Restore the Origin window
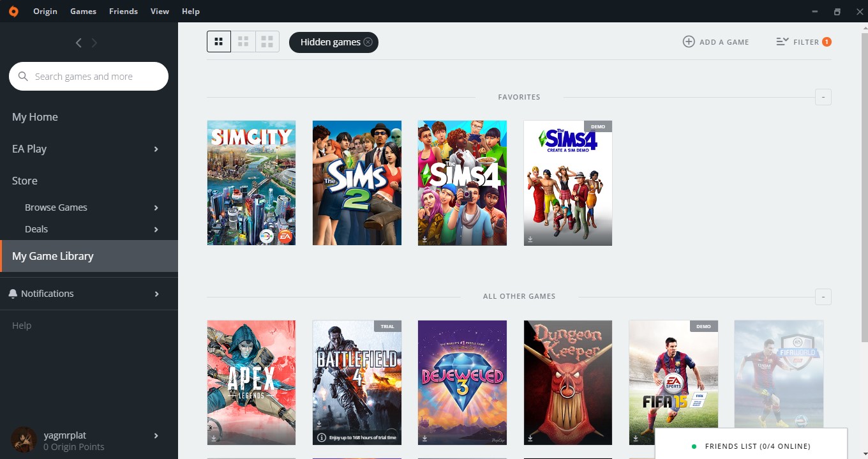 (x=837, y=11)
